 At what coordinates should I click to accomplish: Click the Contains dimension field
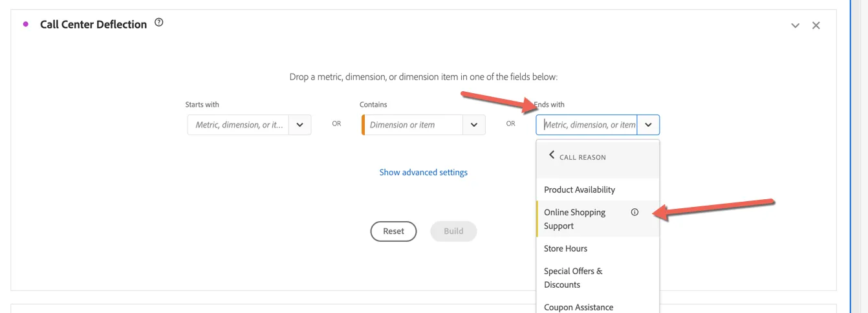coord(412,125)
